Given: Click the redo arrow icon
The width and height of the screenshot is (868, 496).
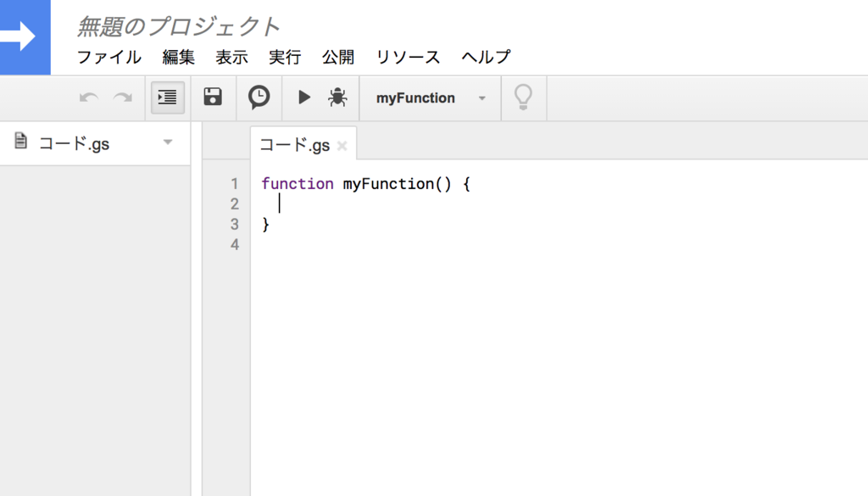Looking at the screenshot, I should coord(123,98).
